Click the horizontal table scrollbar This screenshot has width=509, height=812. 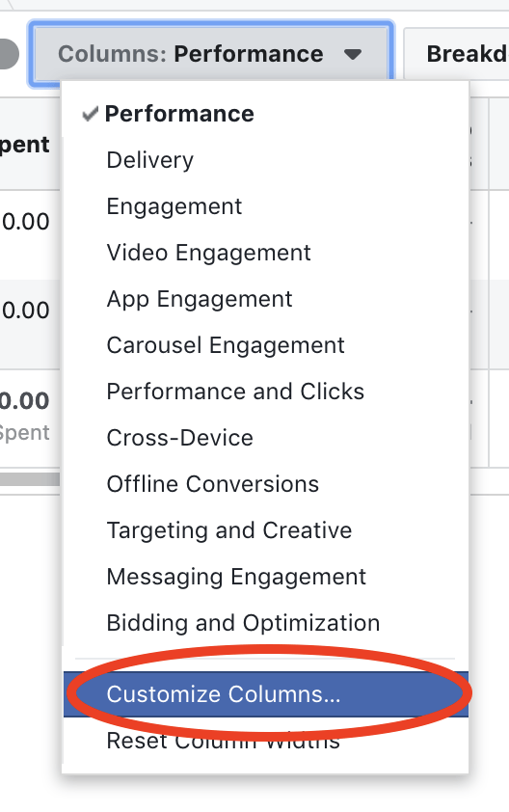click(30, 479)
